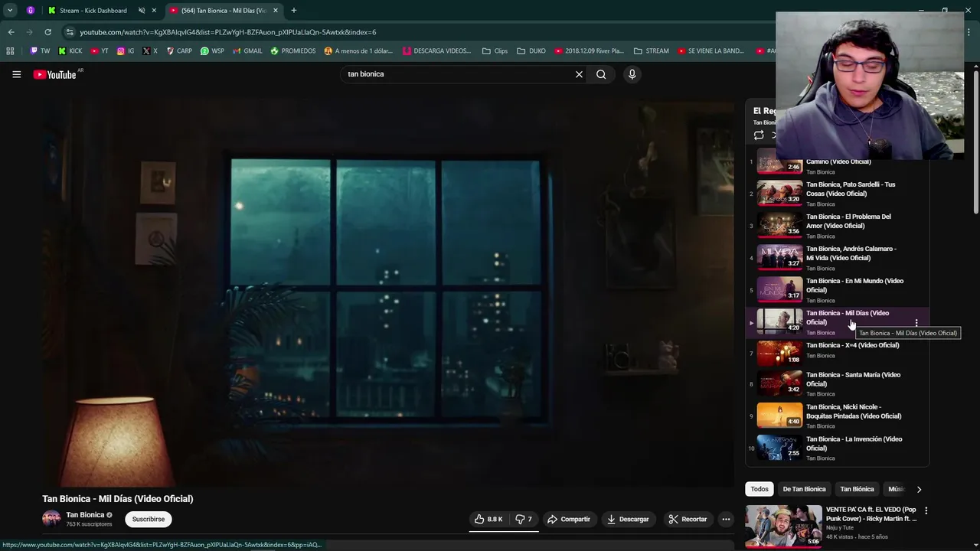Image resolution: width=980 pixels, height=551 pixels.
Task: Play En Mi Mundo playlist item
Action: [838, 290]
